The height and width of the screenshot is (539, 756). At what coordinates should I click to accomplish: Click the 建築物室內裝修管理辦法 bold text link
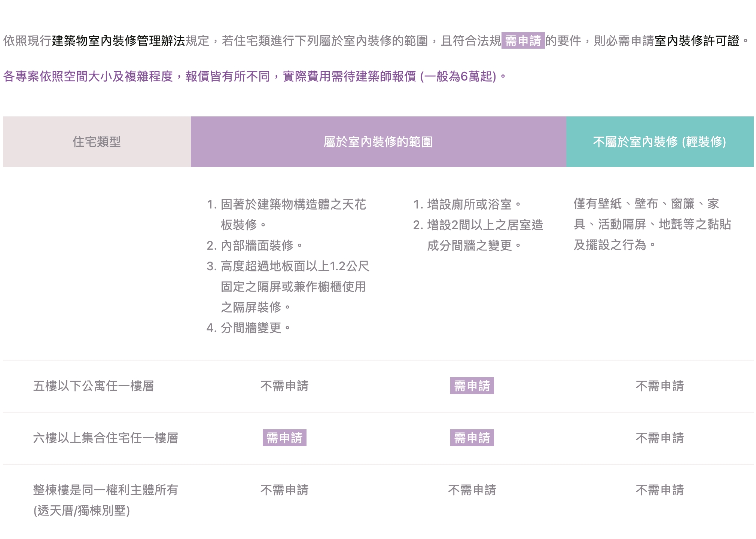pyautogui.click(x=118, y=40)
